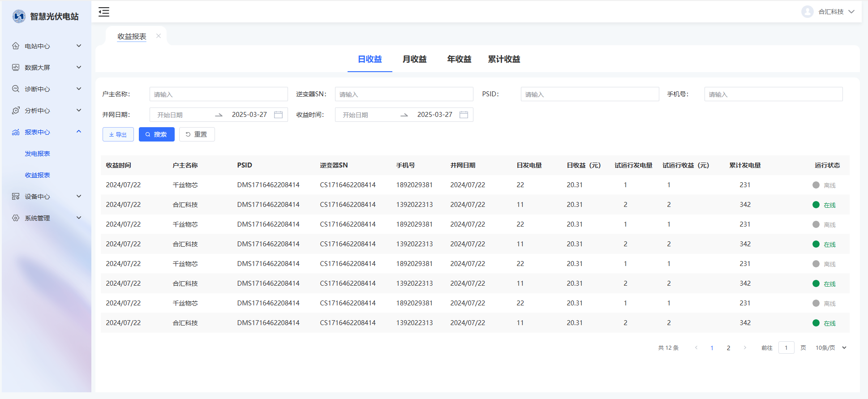Switch to the 月收益 tab
Viewport: 868px width, 399px height.
click(x=414, y=59)
